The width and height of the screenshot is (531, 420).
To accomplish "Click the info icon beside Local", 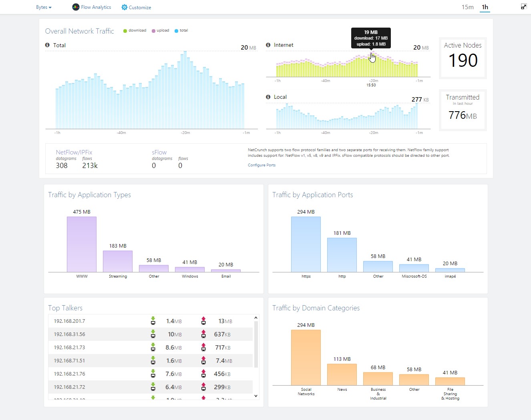I will pyautogui.click(x=268, y=97).
